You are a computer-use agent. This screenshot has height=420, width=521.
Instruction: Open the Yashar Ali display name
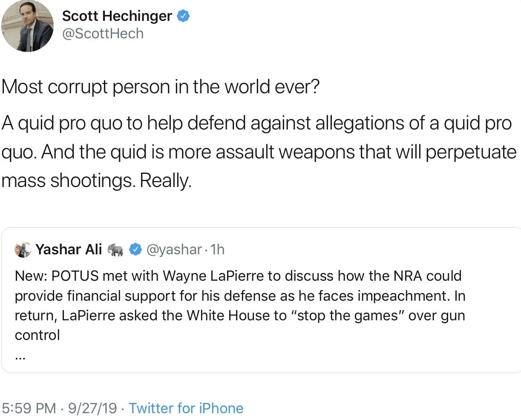tap(69, 249)
